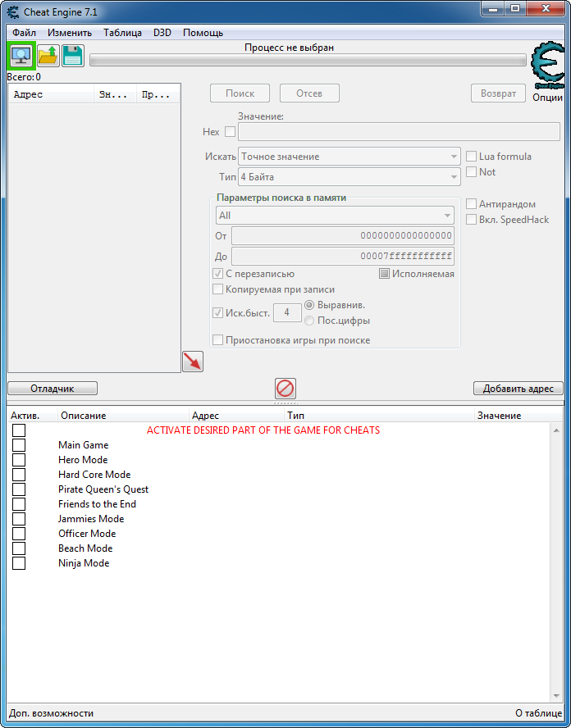Image resolution: width=571 pixels, height=728 pixels.
Task: Enable the Антирандом checkbox
Action: click(471, 204)
